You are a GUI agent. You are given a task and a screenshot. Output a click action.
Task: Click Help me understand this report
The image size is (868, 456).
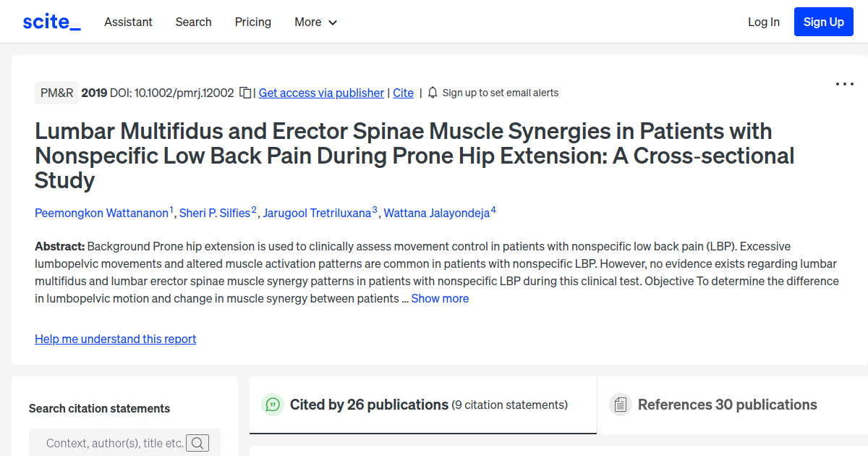tap(115, 339)
